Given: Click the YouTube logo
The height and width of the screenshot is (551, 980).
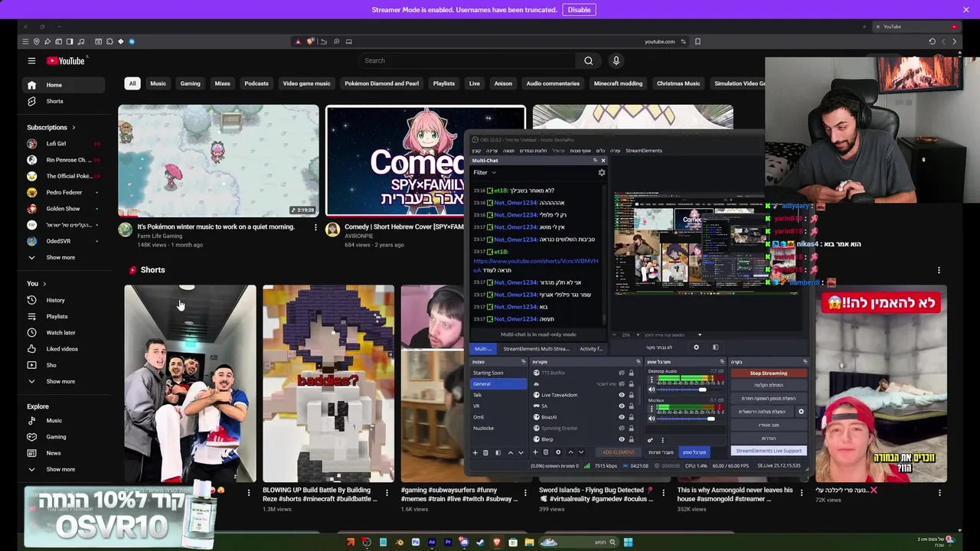Looking at the screenshot, I should (x=65, y=60).
